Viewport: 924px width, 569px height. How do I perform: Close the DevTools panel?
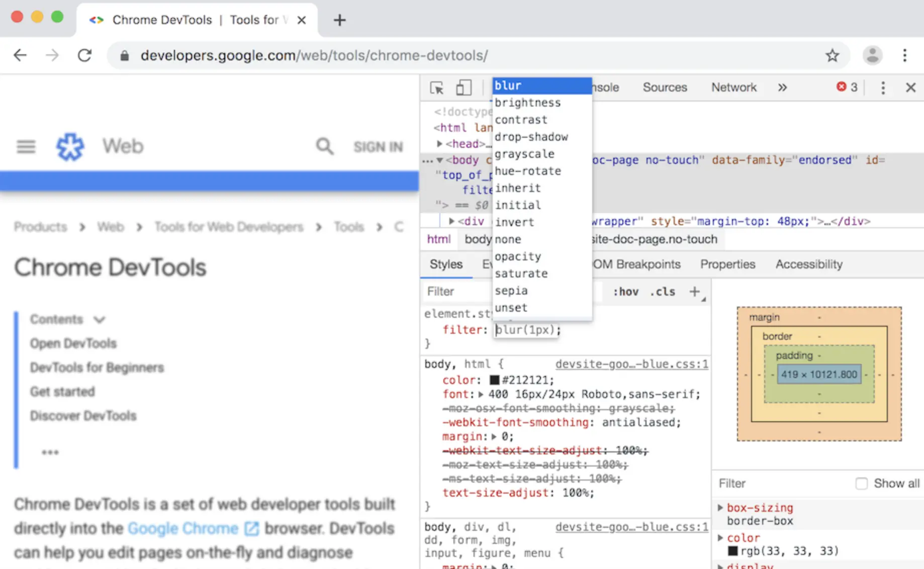click(910, 88)
